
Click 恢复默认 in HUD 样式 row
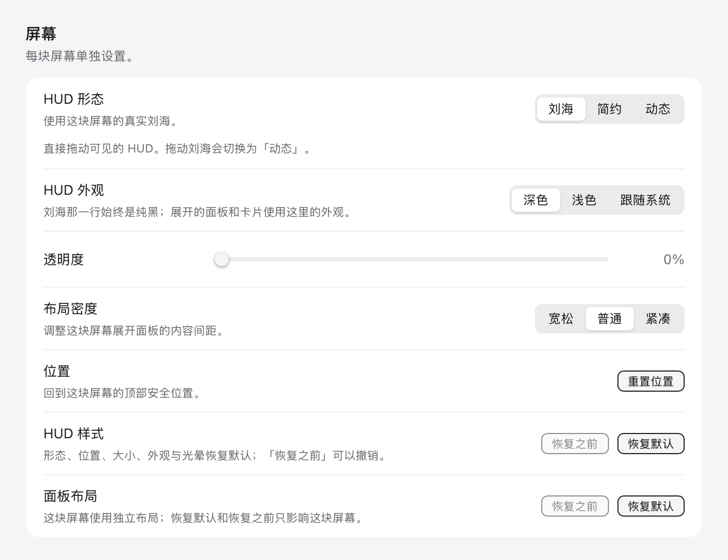click(x=651, y=444)
